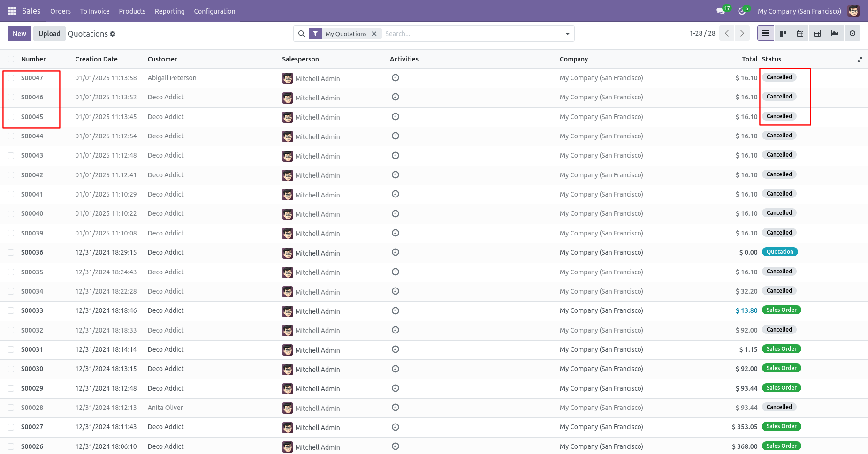Expand the search options dropdown arrow
This screenshot has width=868, height=454.
[568, 34]
